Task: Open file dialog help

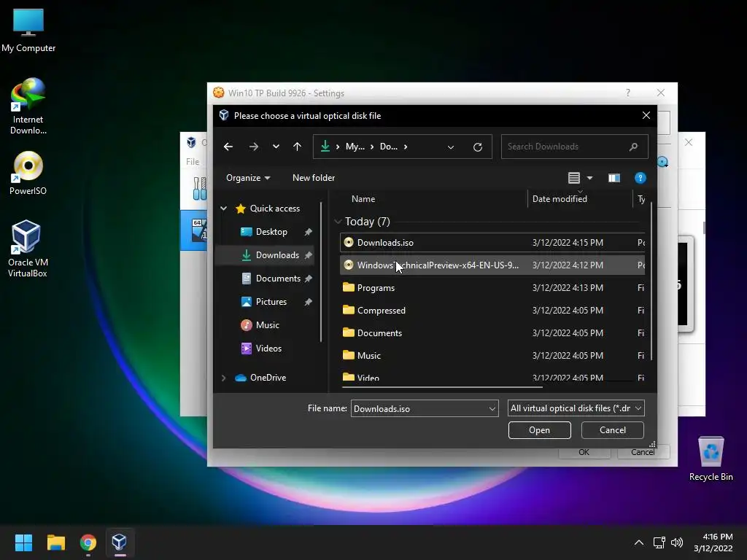Action: (x=640, y=178)
